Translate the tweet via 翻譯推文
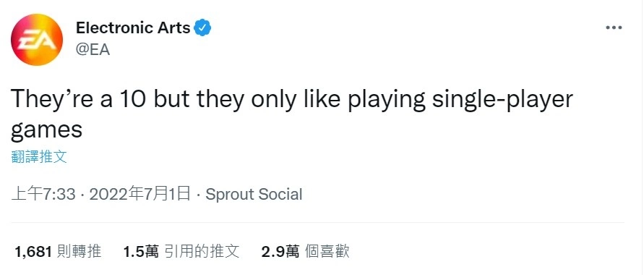 point(39,156)
